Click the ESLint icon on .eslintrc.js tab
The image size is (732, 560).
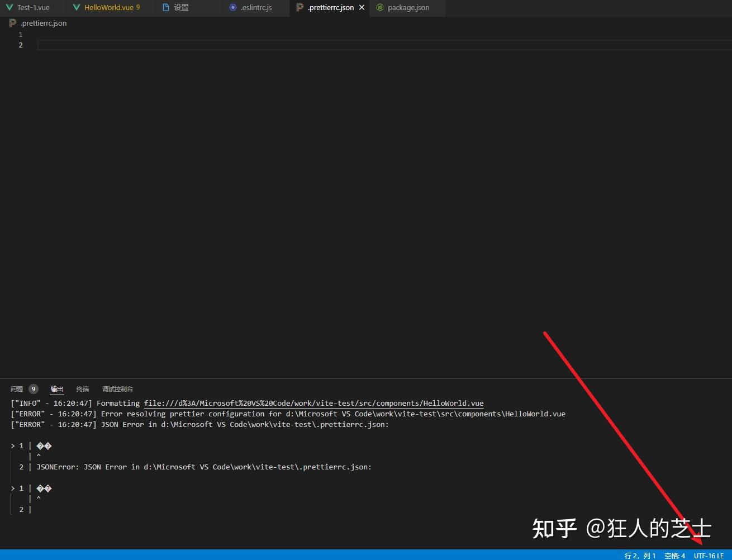click(x=233, y=8)
